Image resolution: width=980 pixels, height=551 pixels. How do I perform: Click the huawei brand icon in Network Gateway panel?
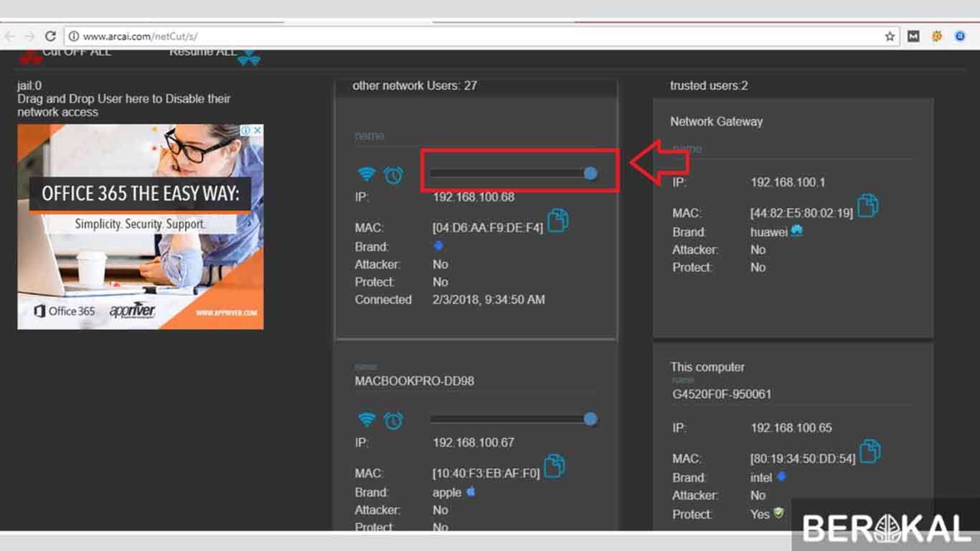pos(796,231)
